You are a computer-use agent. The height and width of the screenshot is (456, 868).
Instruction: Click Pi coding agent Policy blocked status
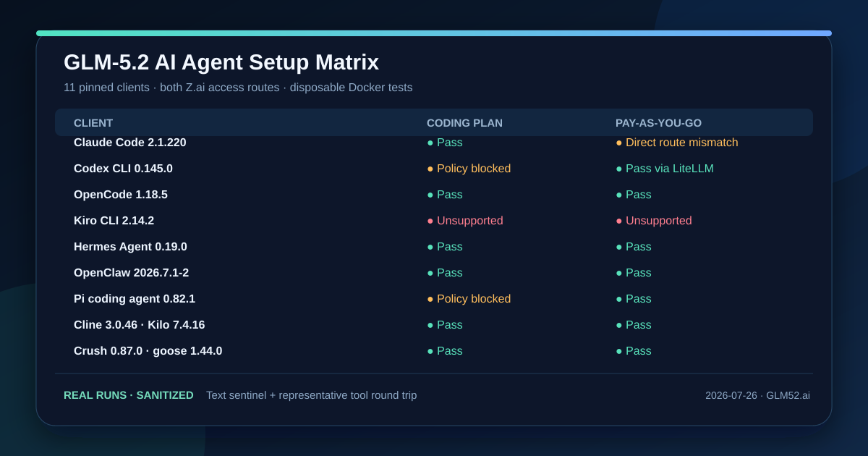(x=469, y=299)
